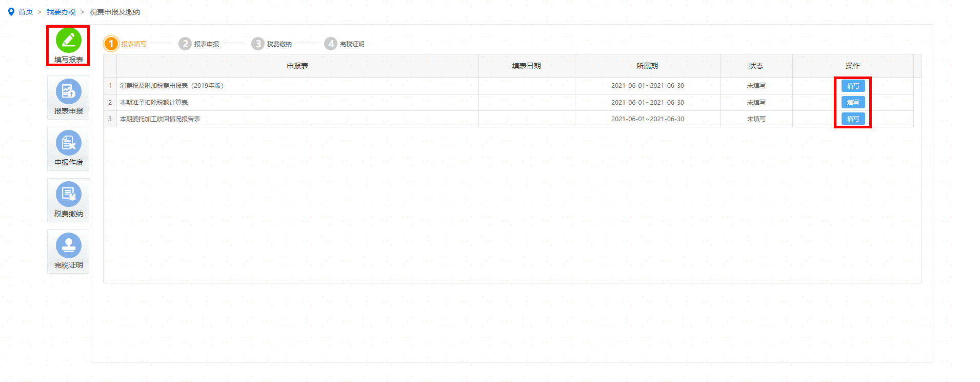
Task: Click the 税费缴纳 label in the sidebar
Action: (69, 214)
